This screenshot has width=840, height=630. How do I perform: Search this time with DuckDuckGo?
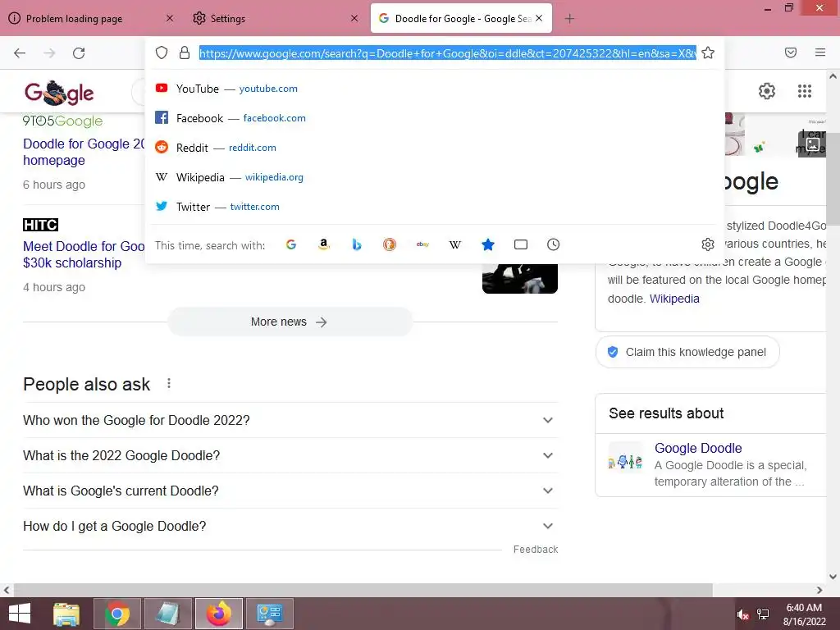coord(390,244)
